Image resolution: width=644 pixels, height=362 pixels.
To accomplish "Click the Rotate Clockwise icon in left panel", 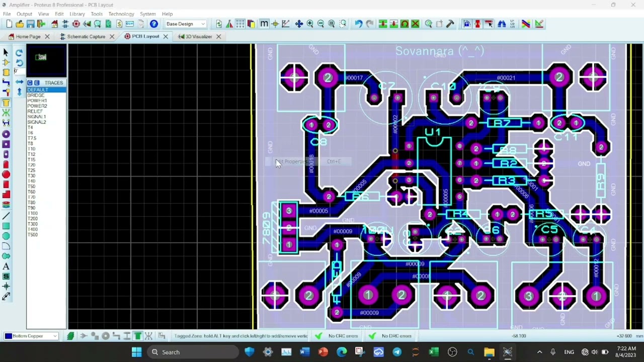I will pos(19,52).
